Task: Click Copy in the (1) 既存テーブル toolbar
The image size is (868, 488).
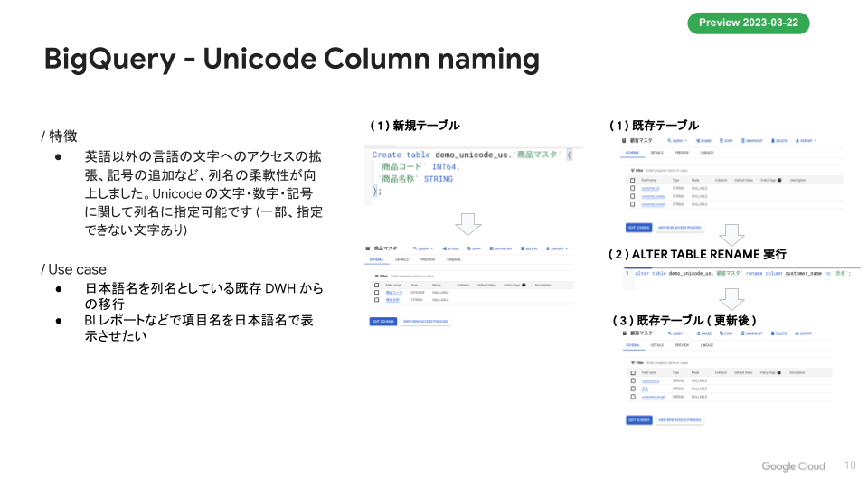Action: [726, 141]
